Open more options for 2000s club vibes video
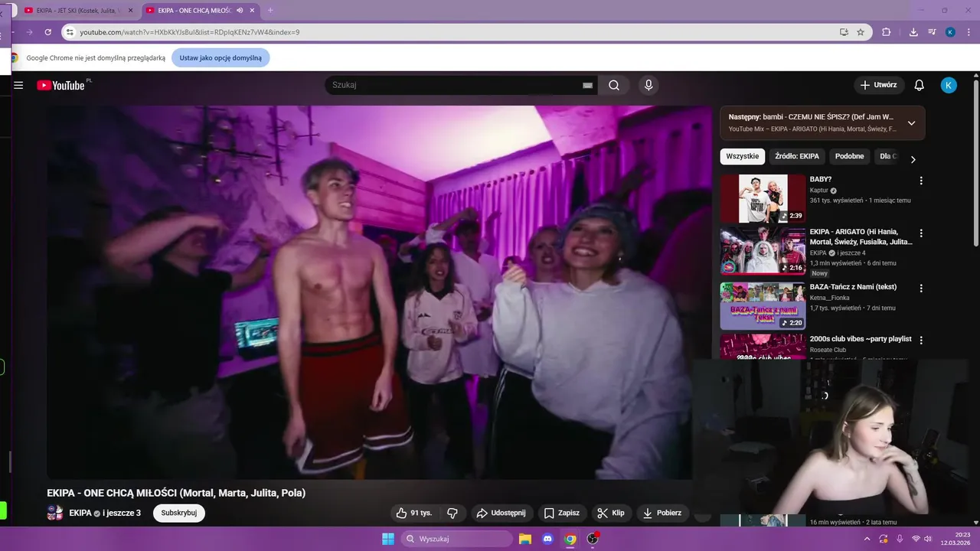The width and height of the screenshot is (980, 551). [x=921, y=340]
